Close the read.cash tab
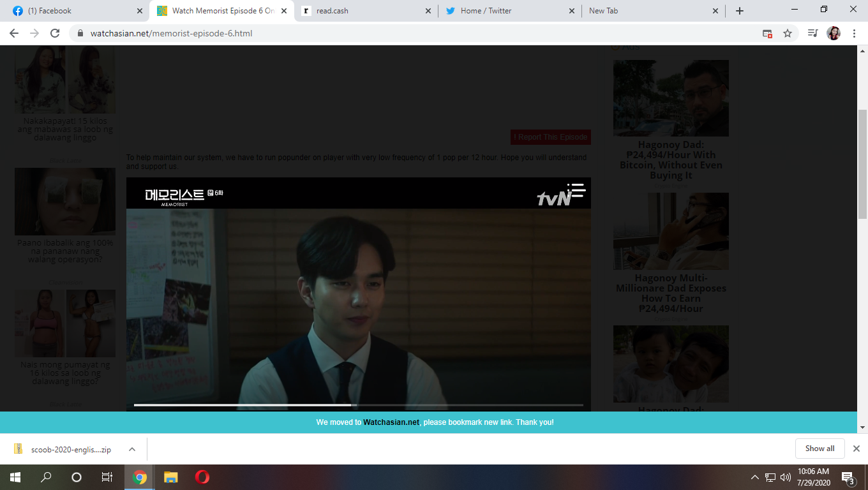This screenshot has height=490, width=868. pos(428,11)
